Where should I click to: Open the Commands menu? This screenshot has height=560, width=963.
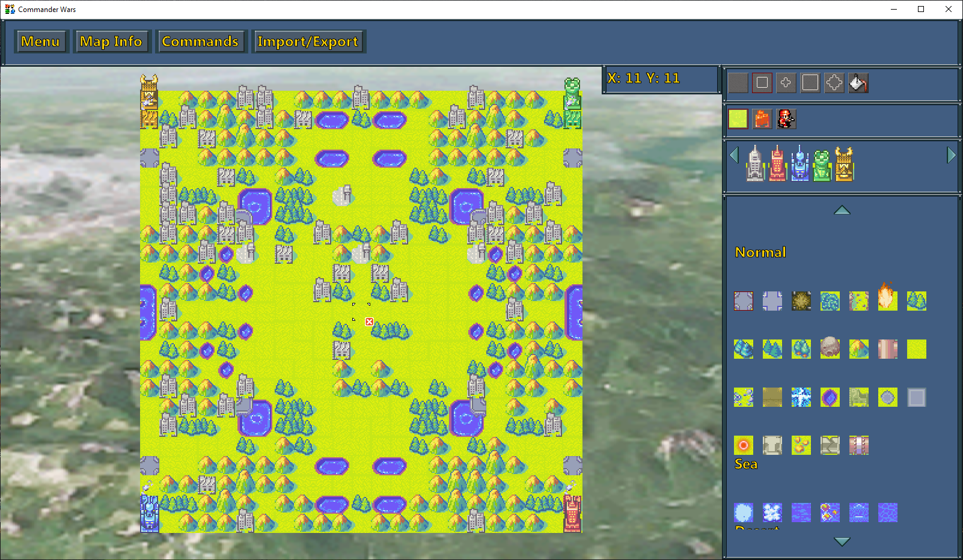[200, 41]
